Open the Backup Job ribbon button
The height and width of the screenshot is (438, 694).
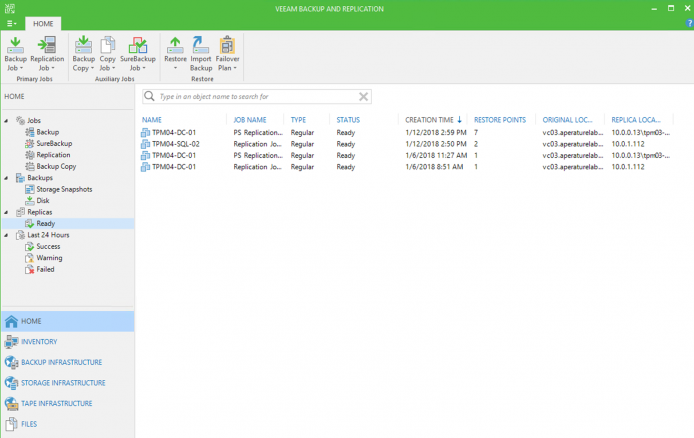pyautogui.click(x=15, y=54)
